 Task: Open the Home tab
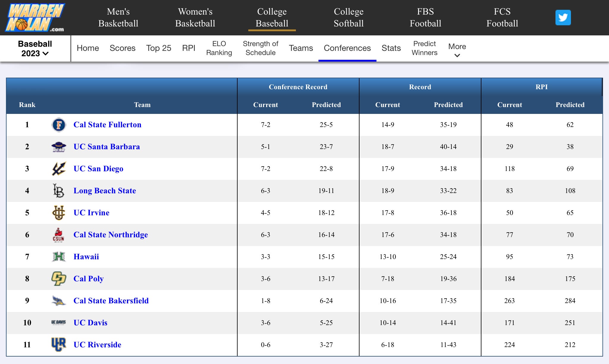pos(88,48)
